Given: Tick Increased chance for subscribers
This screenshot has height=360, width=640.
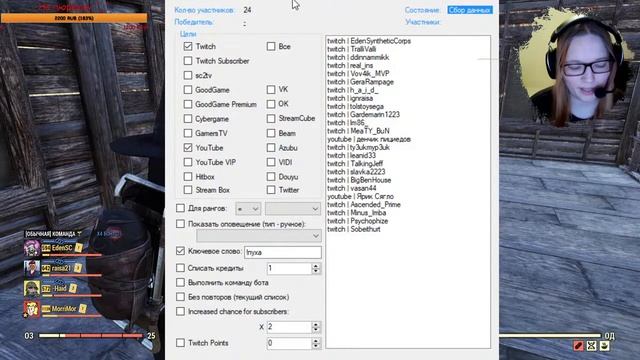Looking at the screenshot, I should pos(180,311).
